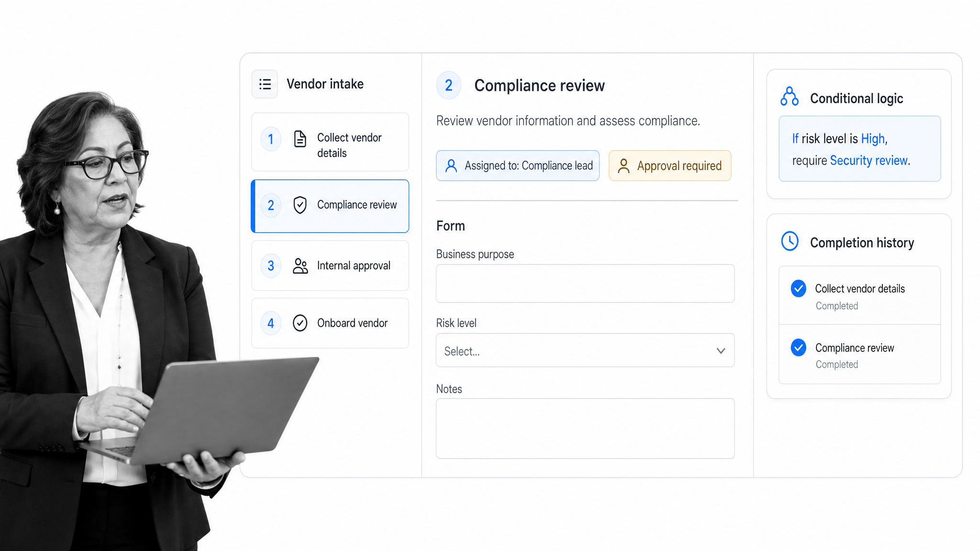Click the Conditional logic heading
The height and width of the screenshot is (551, 980).
tap(857, 99)
